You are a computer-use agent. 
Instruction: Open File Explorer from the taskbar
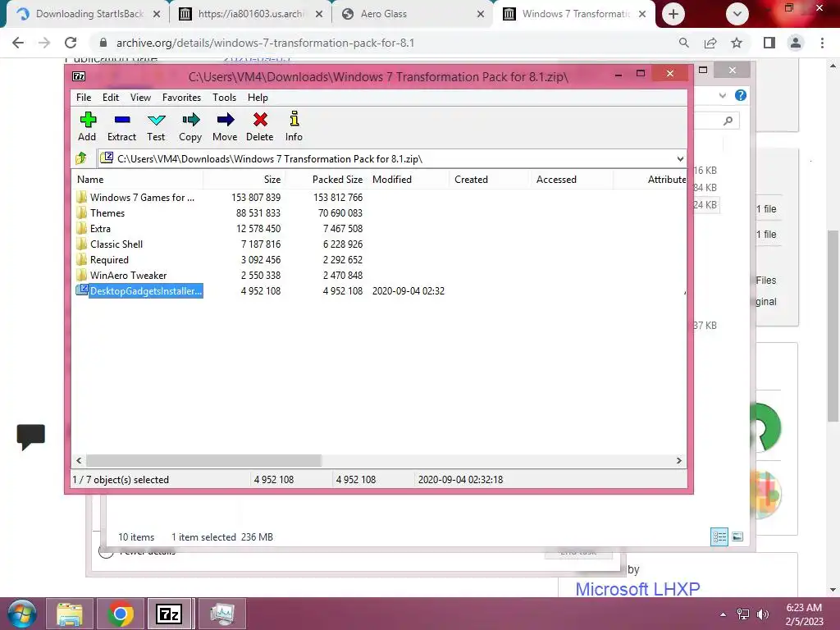(70, 614)
